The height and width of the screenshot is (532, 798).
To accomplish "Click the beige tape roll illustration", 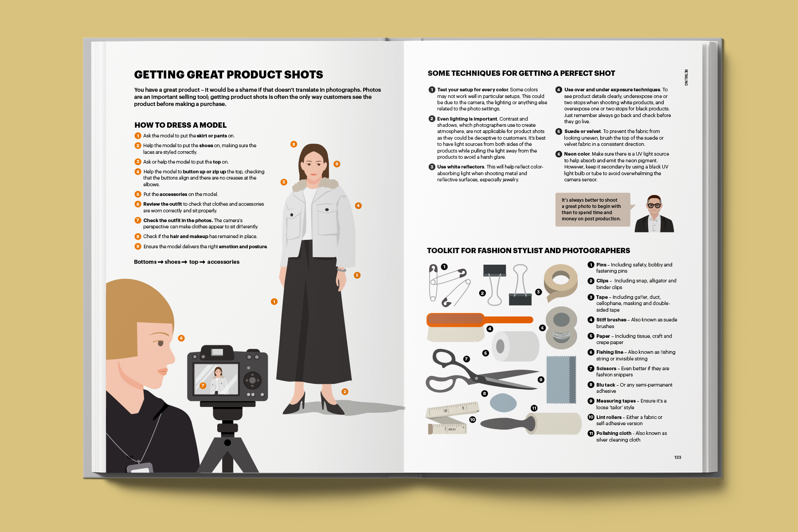I will [x=561, y=282].
